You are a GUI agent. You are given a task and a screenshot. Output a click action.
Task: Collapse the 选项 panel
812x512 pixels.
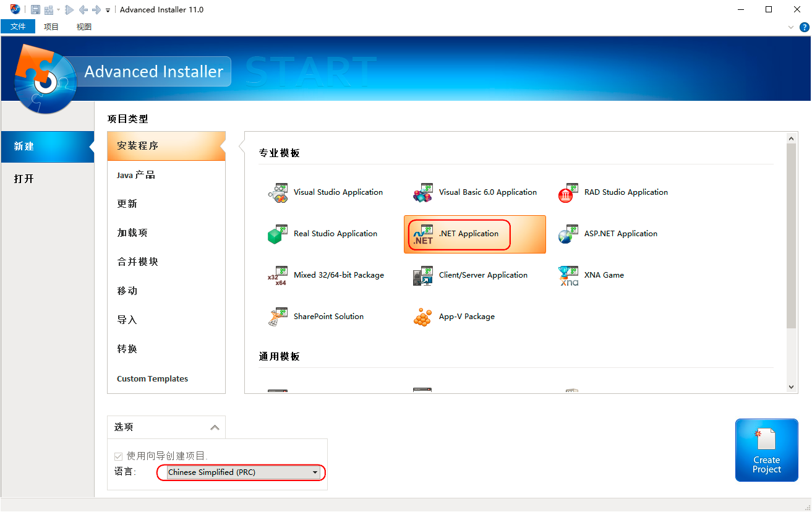click(x=215, y=427)
